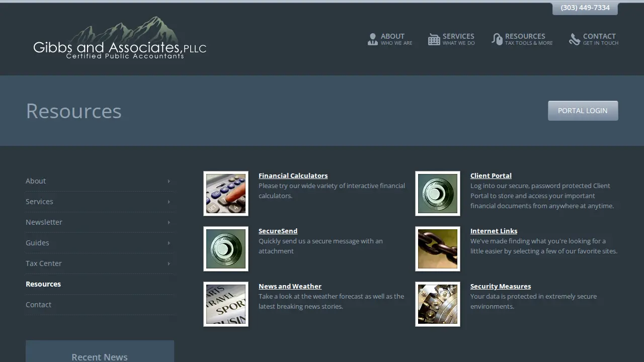Screen dimensions: 644x362
Task: Expand the Newsletter sidebar arrow
Action: click(x=169, y=222)
